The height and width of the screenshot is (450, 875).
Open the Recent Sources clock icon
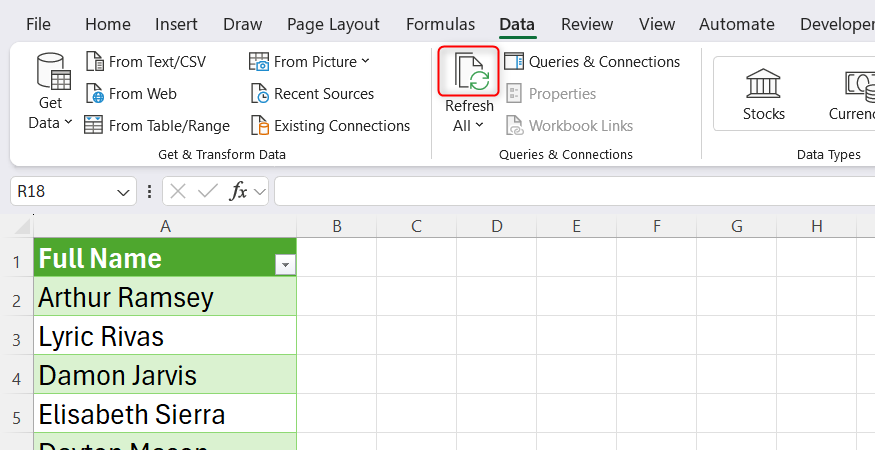coord(259,94)
